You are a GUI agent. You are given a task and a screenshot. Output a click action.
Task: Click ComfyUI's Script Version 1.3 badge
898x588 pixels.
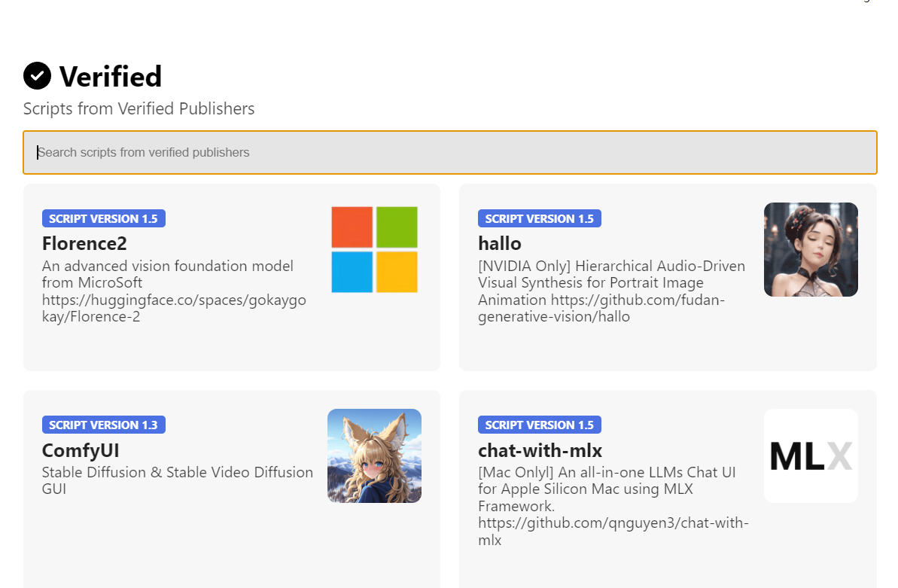(103, 425)
